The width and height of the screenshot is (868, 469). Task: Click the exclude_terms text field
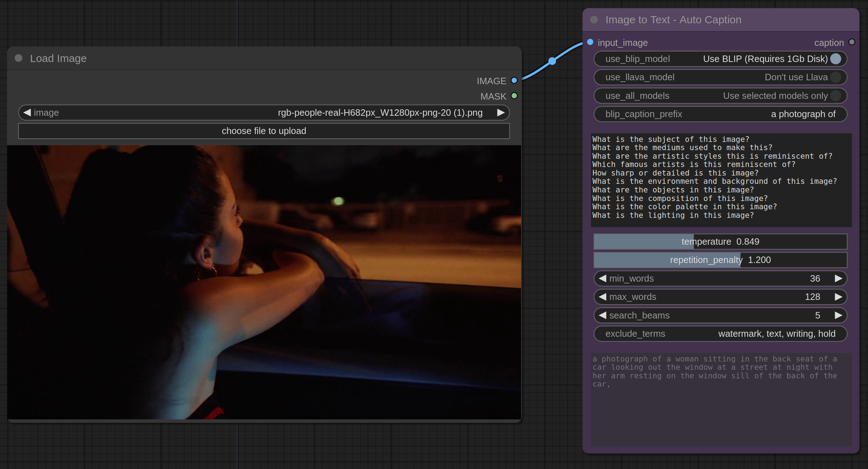(720, 334)
